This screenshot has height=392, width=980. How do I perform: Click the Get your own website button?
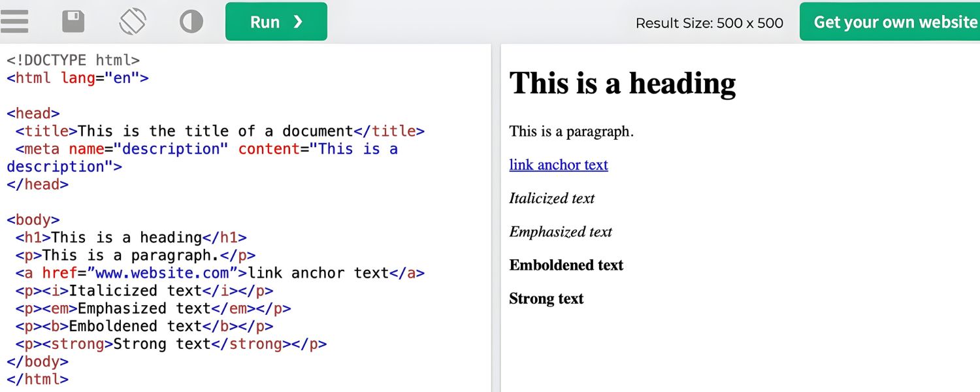pos(890,22)
